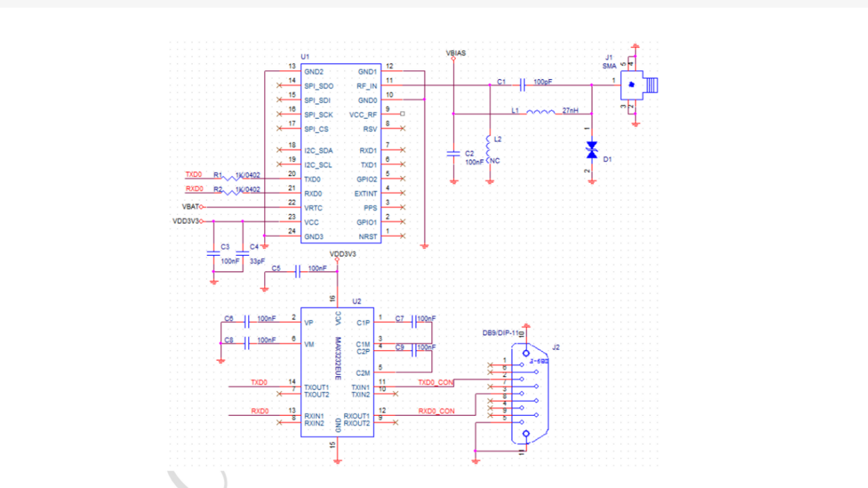The width and height of the screenshot is (868, 488).
Task: Select the VBAT net label
Action: click(x=190, y=206)
